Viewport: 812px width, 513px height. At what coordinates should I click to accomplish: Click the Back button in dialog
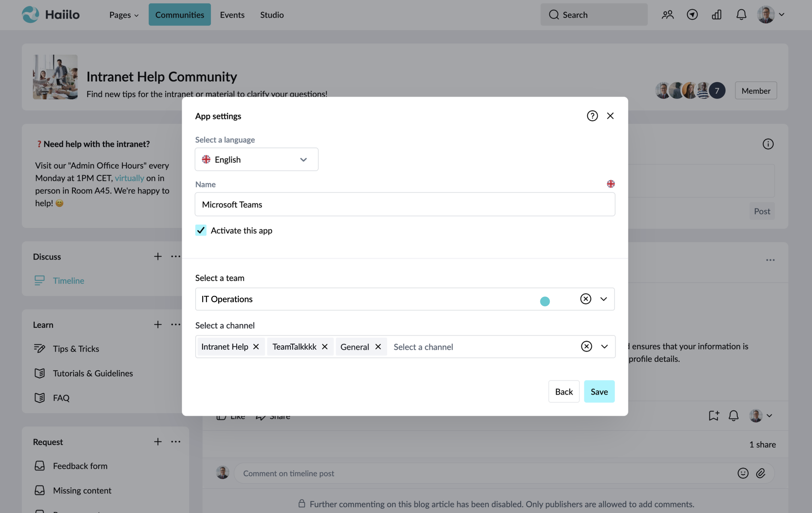point(564,391)
